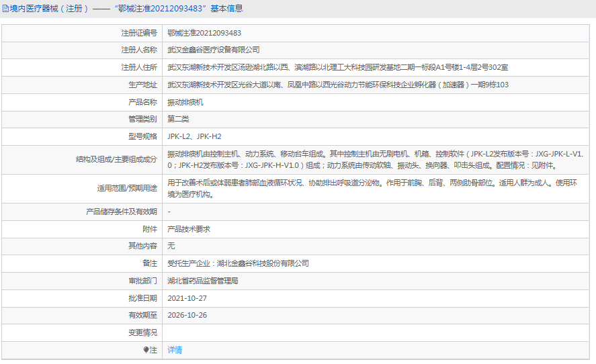Click the 结构及组成/主要组成成分 label
Screen dimensions: 596x364
(x=116, y=160)
